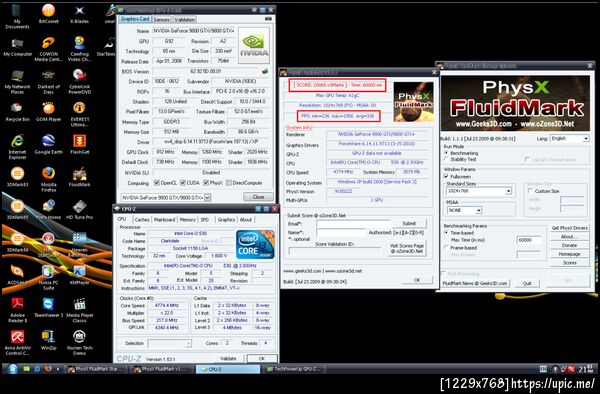
Task: Open Avira AntiVir Control Center icon
Action: coord(18,343)
